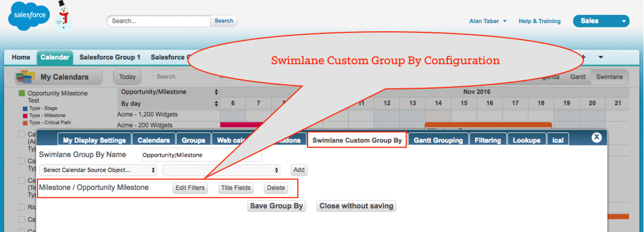The image size is (644, 232).
Task: Switch to Swimlane view
Action: click(610, 77)
